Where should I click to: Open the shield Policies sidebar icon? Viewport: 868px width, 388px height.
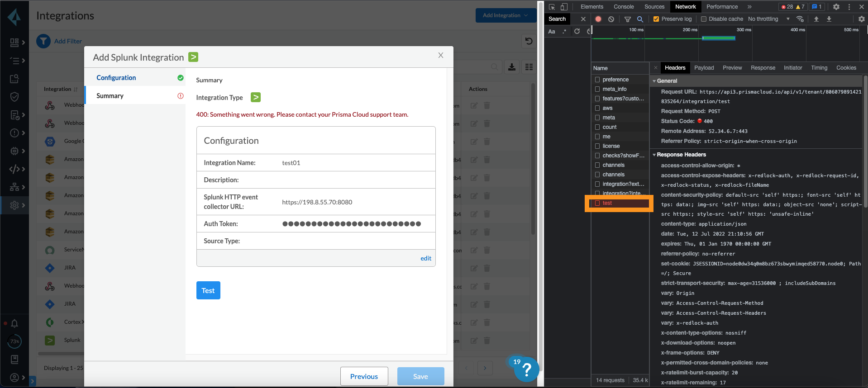pyautogui.click(x=14, y=97)
